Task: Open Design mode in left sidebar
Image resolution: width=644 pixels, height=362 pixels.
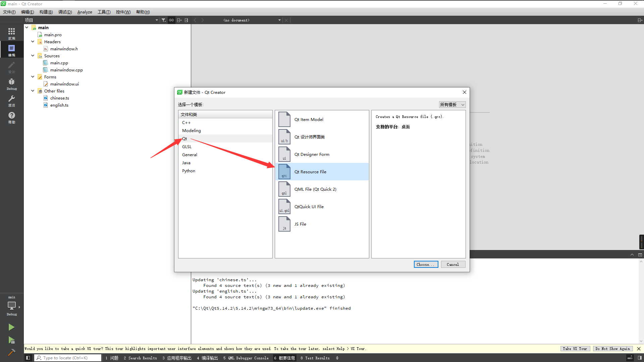Action: pos(12,67)
